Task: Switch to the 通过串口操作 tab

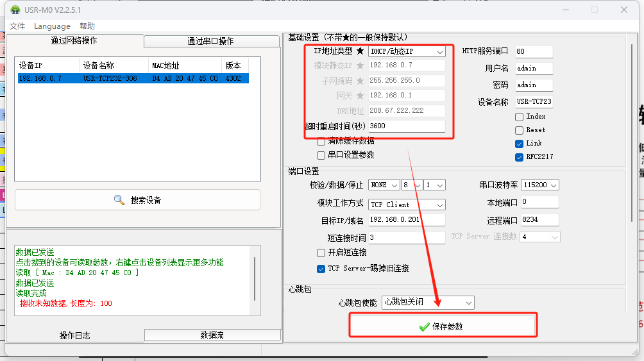Action: (x=211, y=41)
